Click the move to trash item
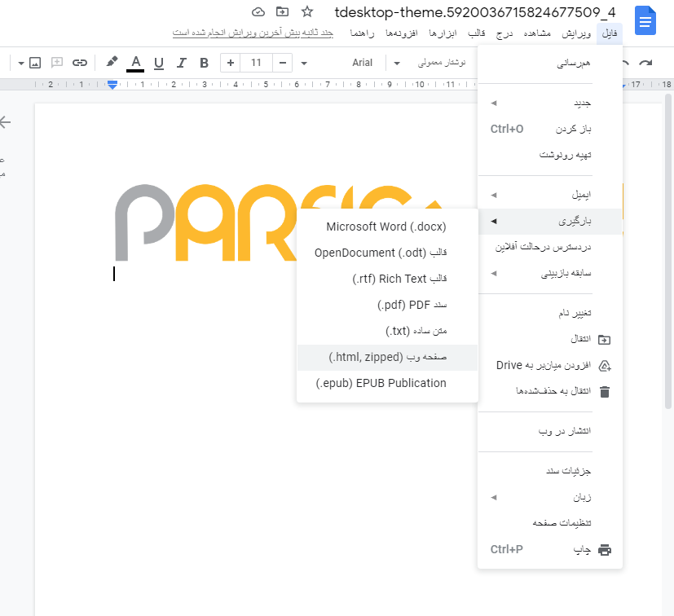The height and width of the screenshot is (616, 674). click(550, 391)
